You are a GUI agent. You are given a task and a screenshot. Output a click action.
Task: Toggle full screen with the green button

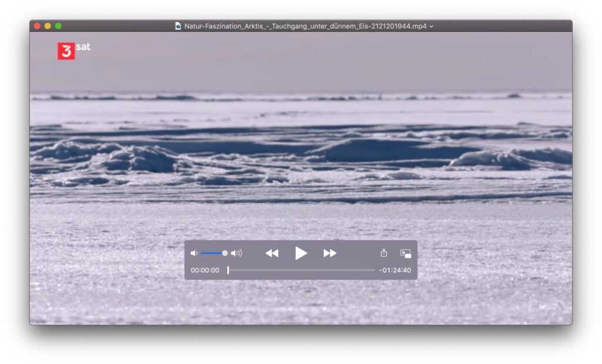[58, 26]
